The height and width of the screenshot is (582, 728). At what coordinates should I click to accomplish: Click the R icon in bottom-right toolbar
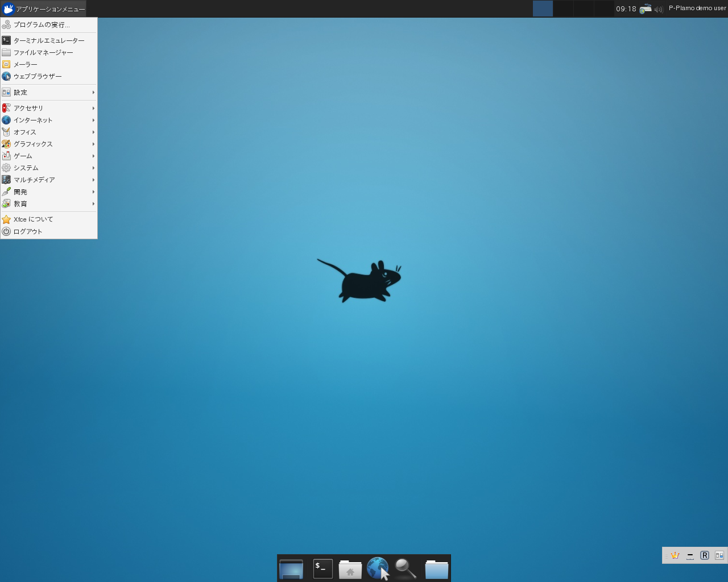[705, 555]
